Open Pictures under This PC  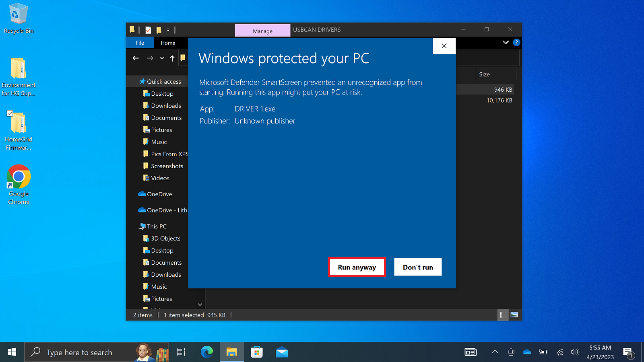point(157,298)
